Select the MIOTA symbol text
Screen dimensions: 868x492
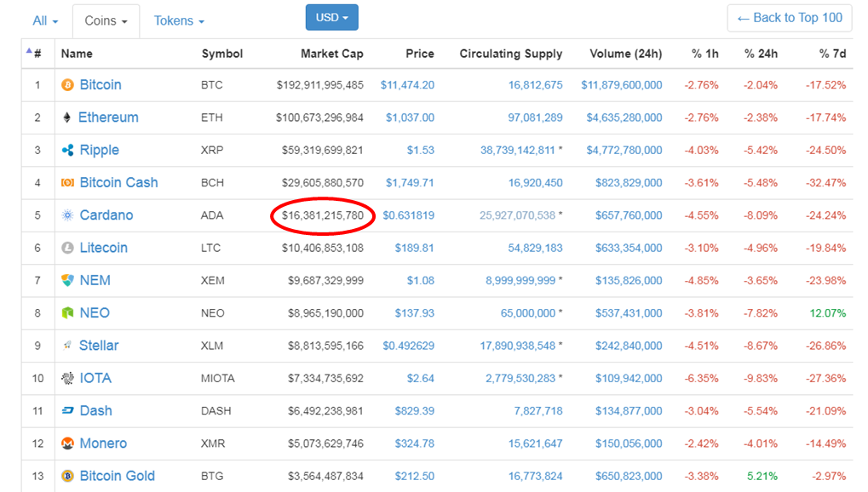point(217,378)
